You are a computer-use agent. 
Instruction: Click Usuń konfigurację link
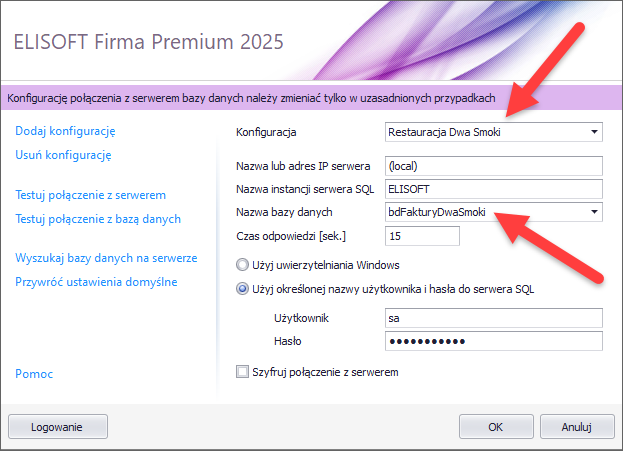click(63, 155)
